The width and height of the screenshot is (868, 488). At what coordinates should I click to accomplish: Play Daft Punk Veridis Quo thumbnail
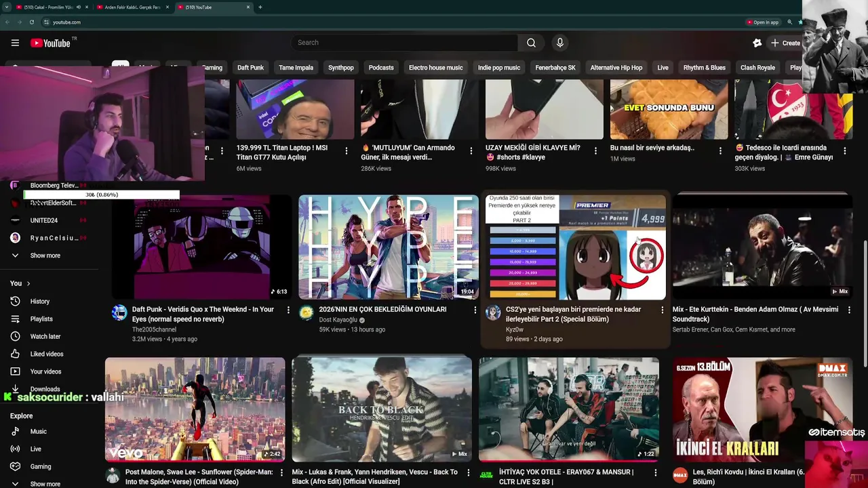tap(202, 247)
